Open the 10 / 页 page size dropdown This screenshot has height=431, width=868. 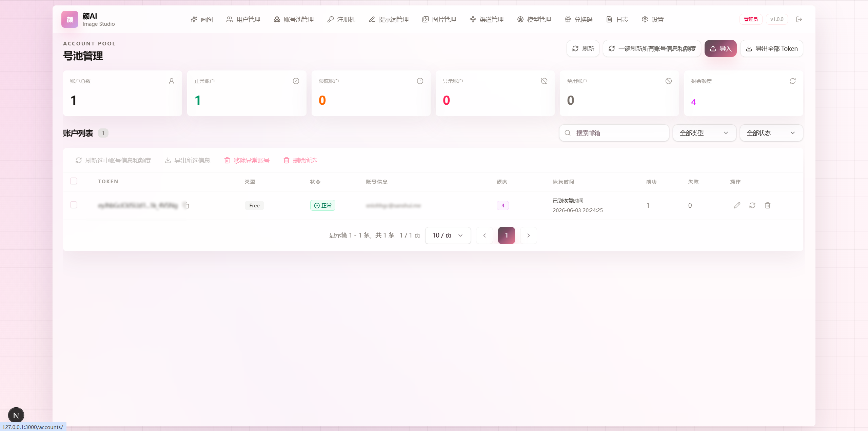[448, 235]
